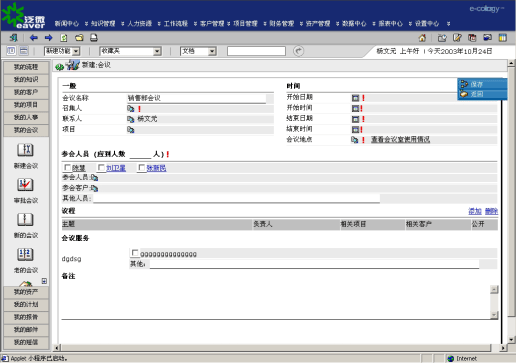Click the 应到人数 number input
Viewport: 516px width, 363px height.
[x=140, y=154]
